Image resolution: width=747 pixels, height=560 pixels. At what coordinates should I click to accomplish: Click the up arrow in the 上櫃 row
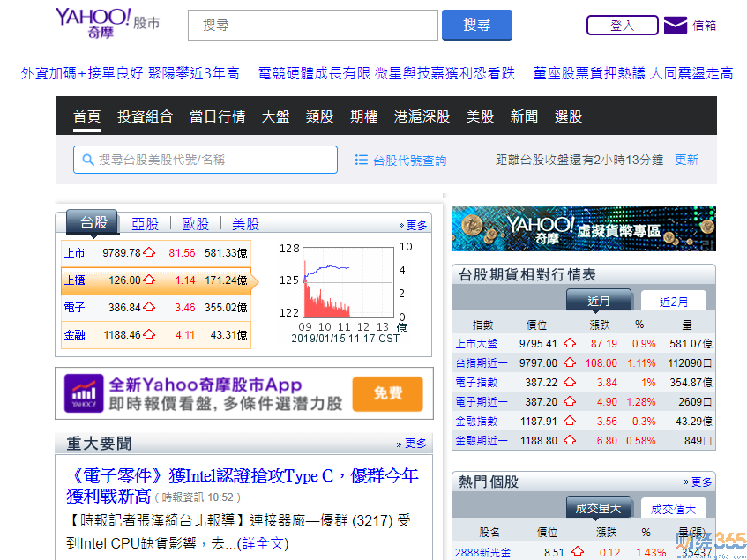tap(149, 280)
